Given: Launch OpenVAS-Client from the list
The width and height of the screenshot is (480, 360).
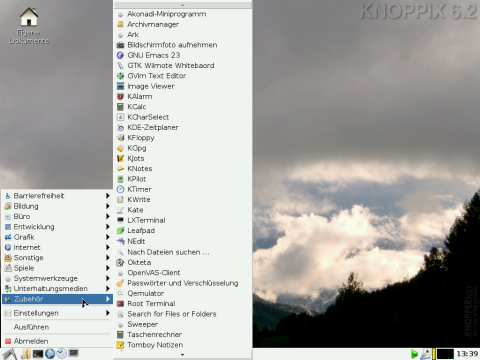Looking at the screenshot, I should tap(183, 273).
